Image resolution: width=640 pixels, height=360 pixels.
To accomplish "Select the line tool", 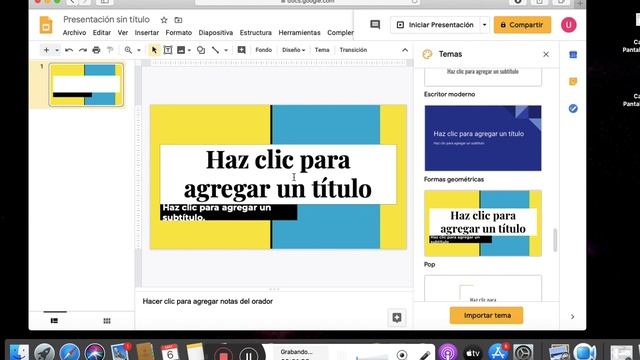I will [215, 50].
